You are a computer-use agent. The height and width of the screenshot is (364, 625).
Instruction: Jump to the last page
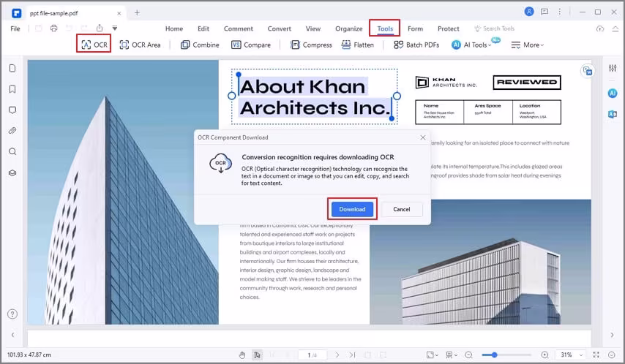pos(352,354)
